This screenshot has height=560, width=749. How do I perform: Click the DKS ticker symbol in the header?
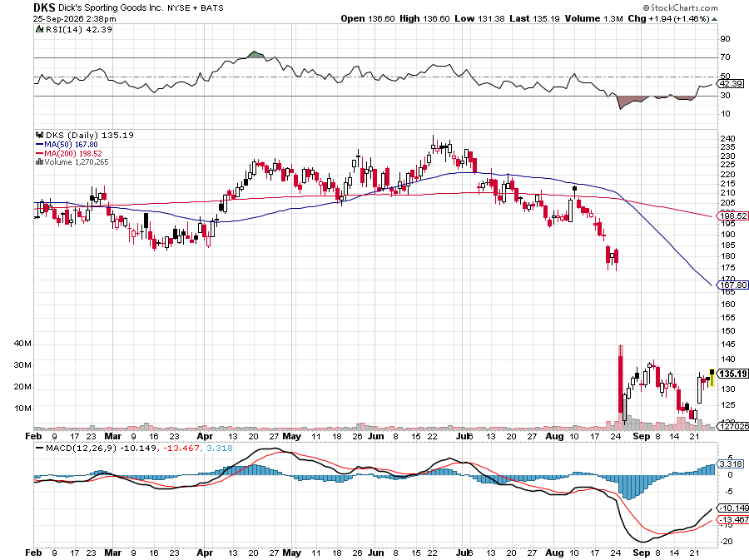click(x=44, y=7)
